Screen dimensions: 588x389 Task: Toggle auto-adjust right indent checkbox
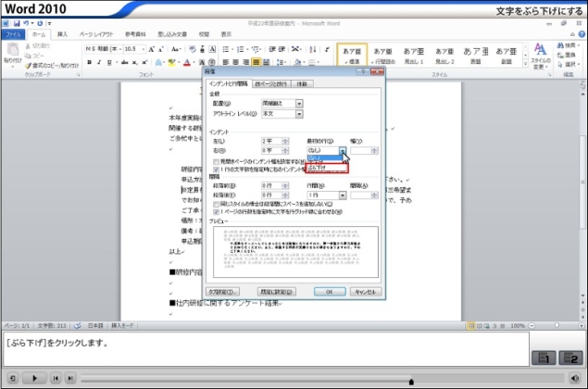click(216, 169)
